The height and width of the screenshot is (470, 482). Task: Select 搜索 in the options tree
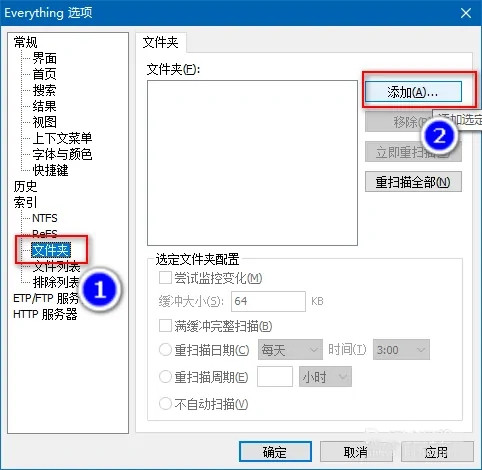(x=44, y=90)
